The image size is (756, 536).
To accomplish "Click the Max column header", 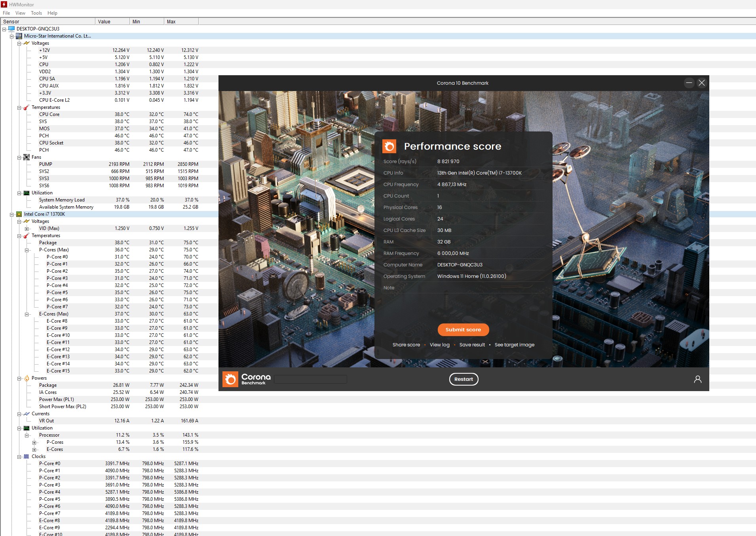I will coord(181,21).
